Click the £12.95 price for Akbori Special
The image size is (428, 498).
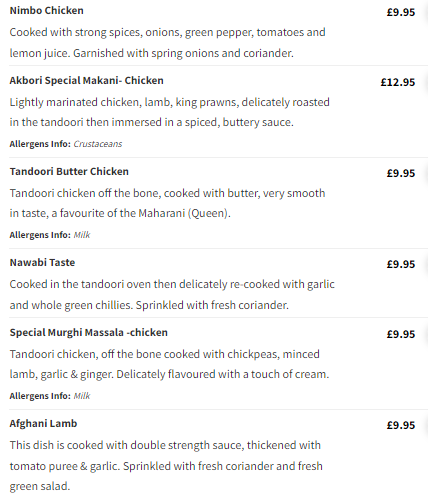click(398, 82)
